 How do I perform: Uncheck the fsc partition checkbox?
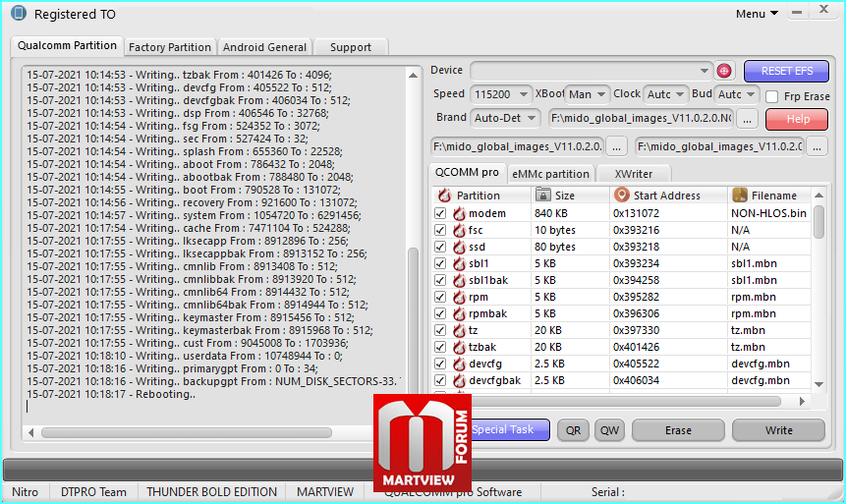[x=440, y=231]
